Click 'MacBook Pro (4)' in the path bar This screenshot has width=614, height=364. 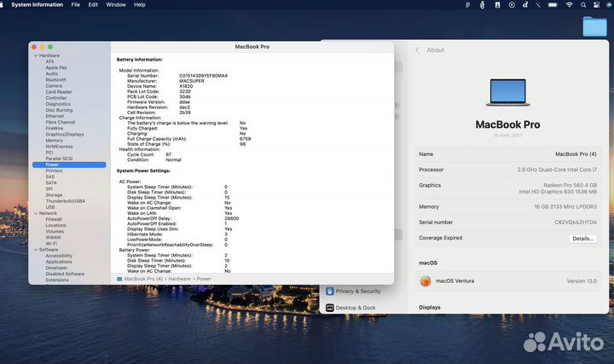tap(143, 279)
